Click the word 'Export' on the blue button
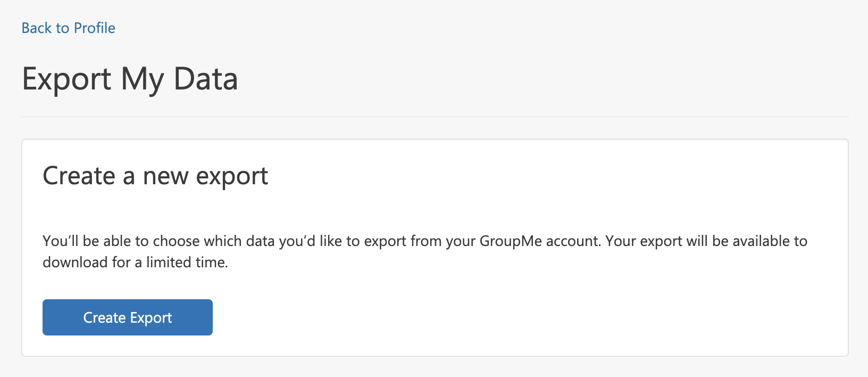868x377 pixels. 151,318
